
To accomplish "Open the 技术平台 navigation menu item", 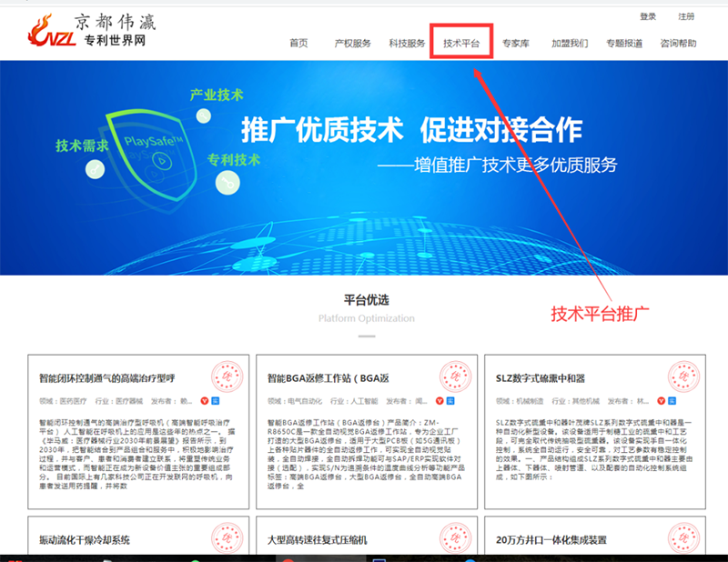I will tap(461, 43).
